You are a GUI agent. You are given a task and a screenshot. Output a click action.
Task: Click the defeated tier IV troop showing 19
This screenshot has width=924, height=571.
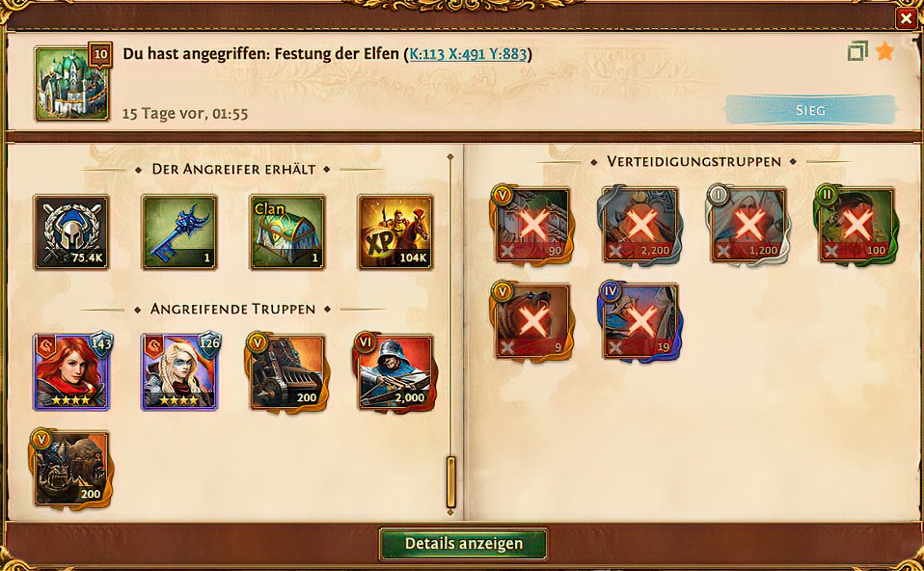click(640, 321)
